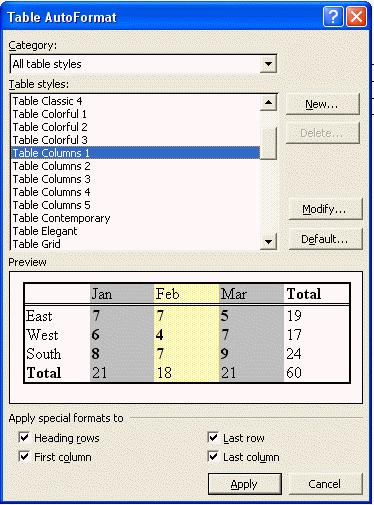Toggle the First column checkbox

tap(24, 456)
